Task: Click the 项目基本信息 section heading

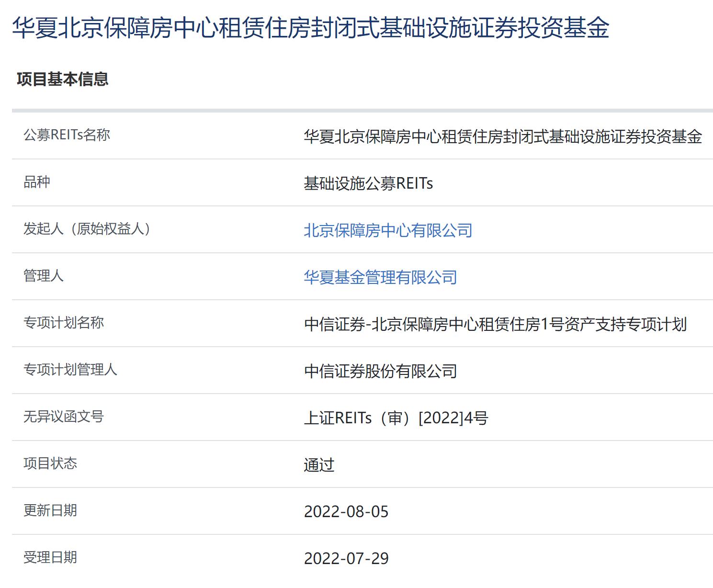Action: tap(63, 79)
